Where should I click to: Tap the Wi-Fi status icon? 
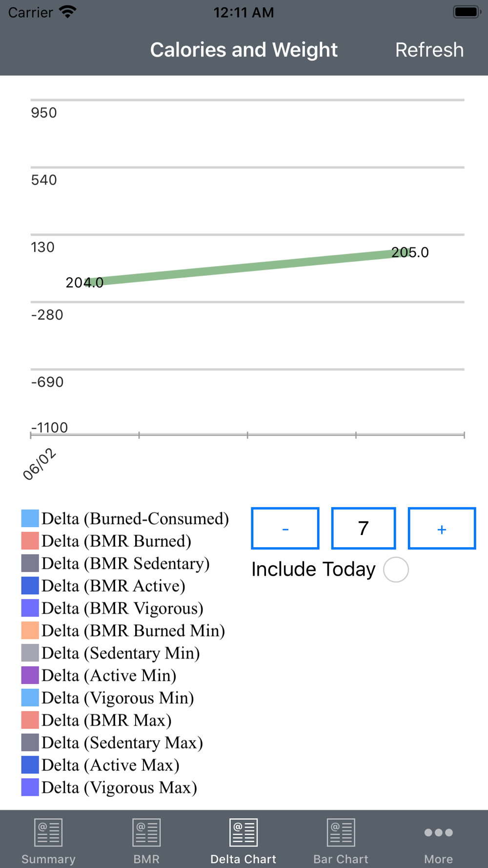[x=67, y=12]
